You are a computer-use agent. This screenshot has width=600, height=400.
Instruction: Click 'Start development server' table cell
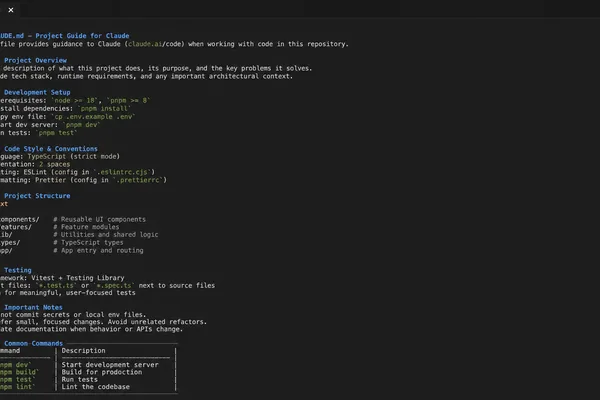(110, 365)
